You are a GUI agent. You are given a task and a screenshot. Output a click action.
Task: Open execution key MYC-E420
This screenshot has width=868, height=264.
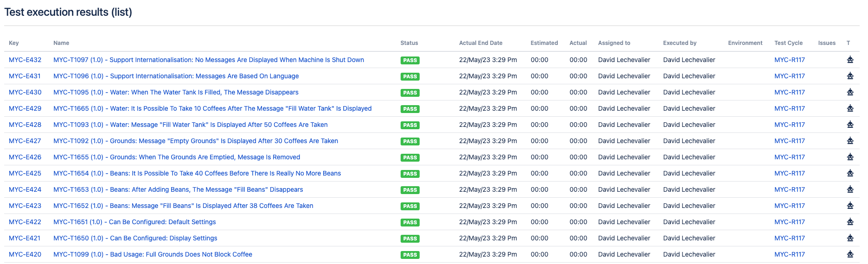25,254
